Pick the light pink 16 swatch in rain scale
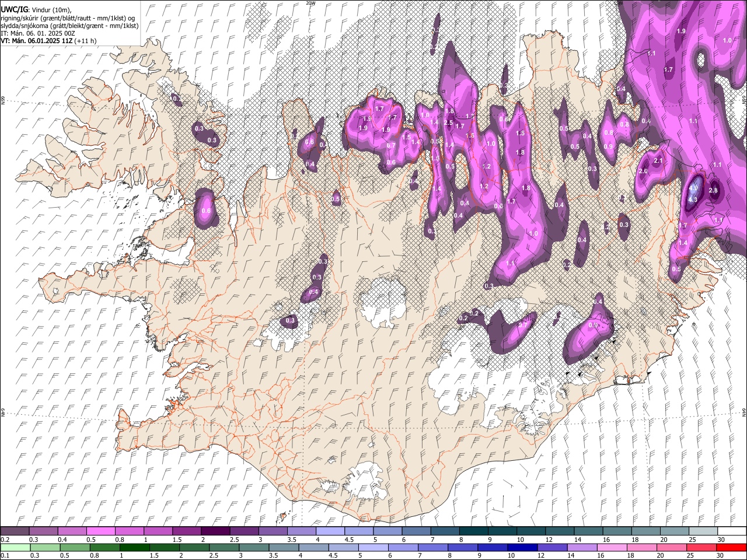 click(x=612, y=547)
